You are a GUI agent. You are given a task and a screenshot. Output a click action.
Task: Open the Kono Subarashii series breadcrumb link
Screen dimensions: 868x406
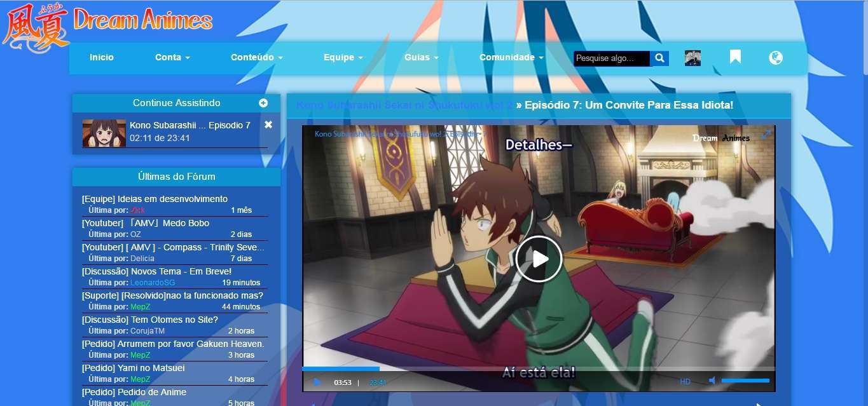[404, 105]
